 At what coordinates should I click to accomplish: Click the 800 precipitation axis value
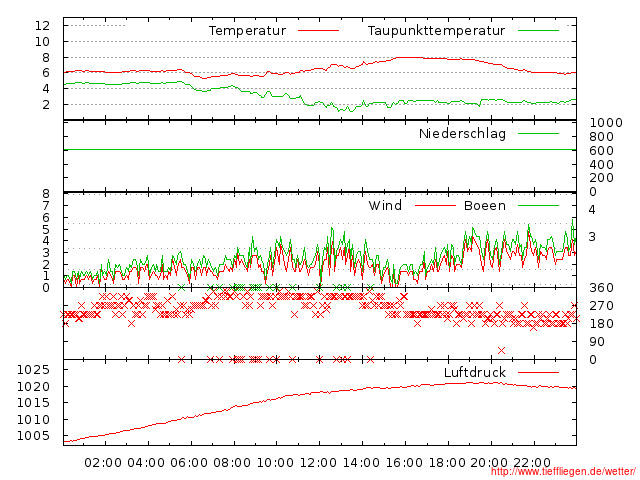pos(601,137)
